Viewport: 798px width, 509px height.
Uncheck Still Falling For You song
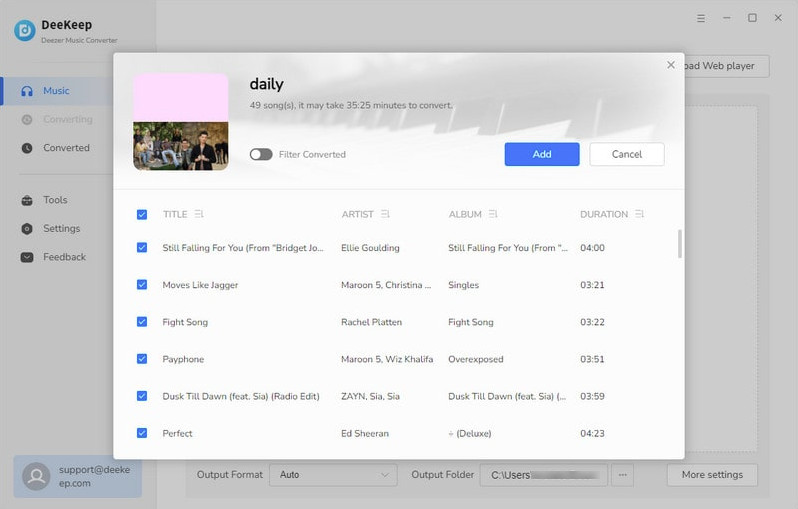click(x=142, y=248)
